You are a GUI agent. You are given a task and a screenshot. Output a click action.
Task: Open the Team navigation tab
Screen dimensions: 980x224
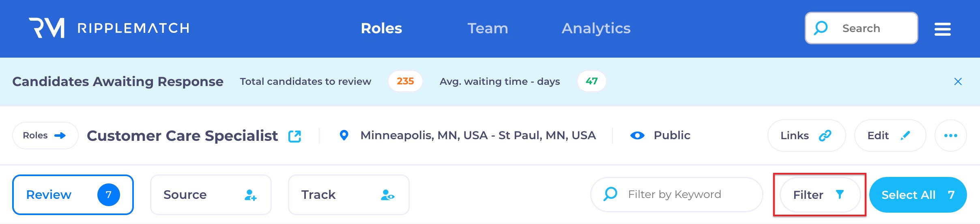[x=488, y=28]
